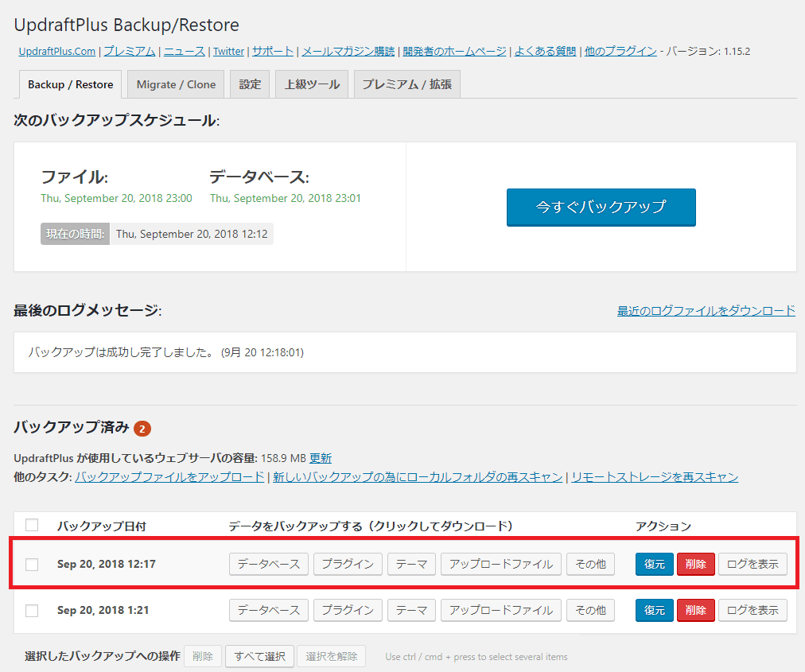Select the 上級ツール tab
The image size is (805, 672).
point(311,84)
